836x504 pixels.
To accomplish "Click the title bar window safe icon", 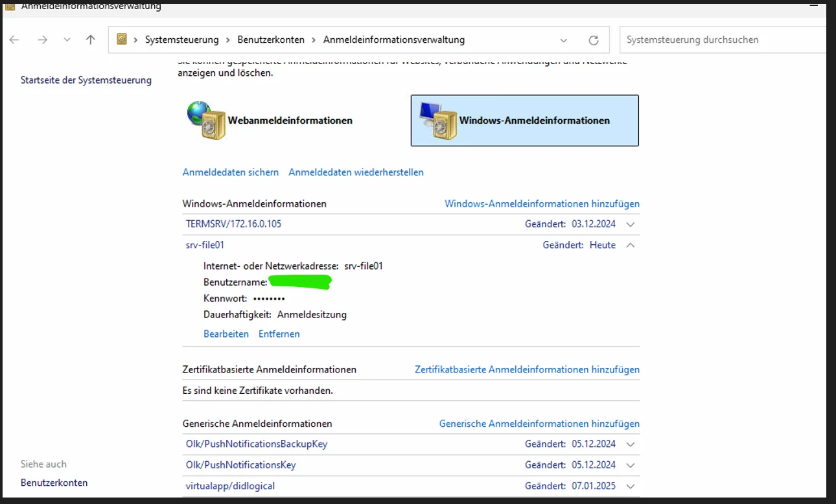I will tap(10, 6).
